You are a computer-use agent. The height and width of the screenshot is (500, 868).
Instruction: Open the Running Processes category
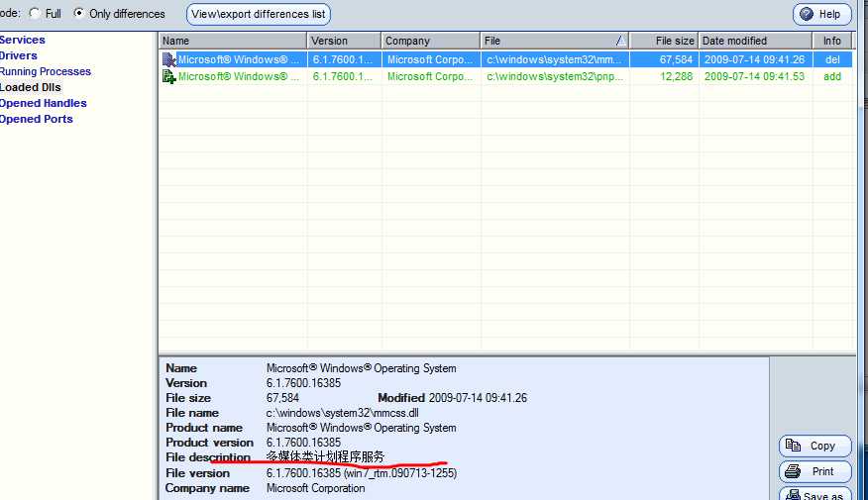coord(46,71)
